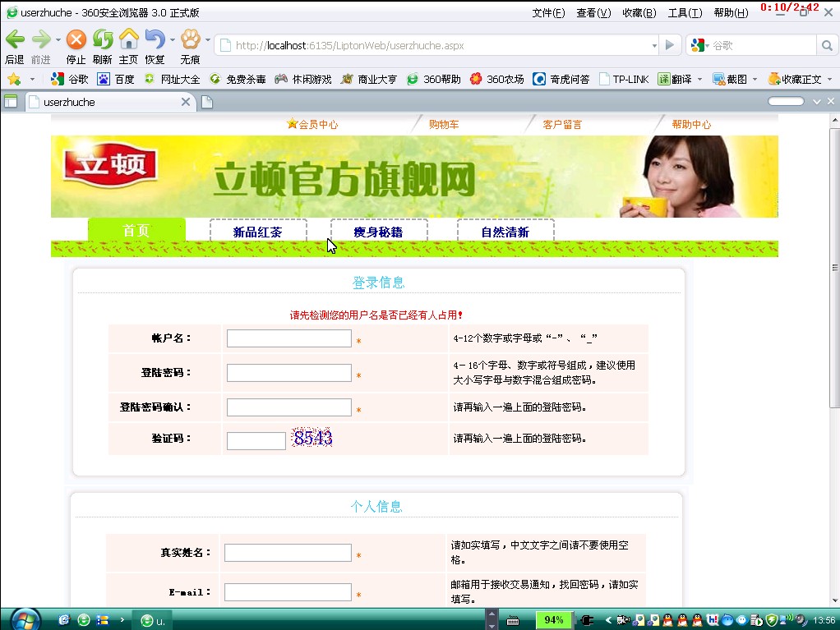Open the 自然清新 navigation tab
Viewport: 840px width, 630px height.
click(x=505, y=232)
